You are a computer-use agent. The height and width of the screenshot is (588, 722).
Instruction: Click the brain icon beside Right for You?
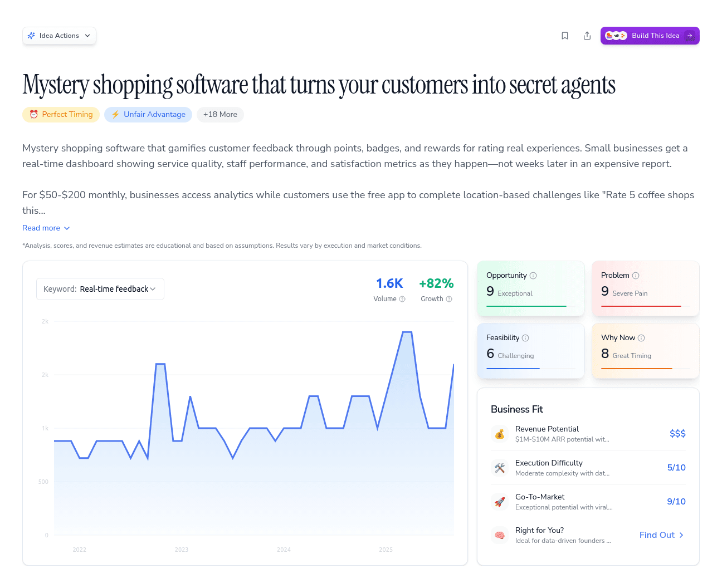500,535
